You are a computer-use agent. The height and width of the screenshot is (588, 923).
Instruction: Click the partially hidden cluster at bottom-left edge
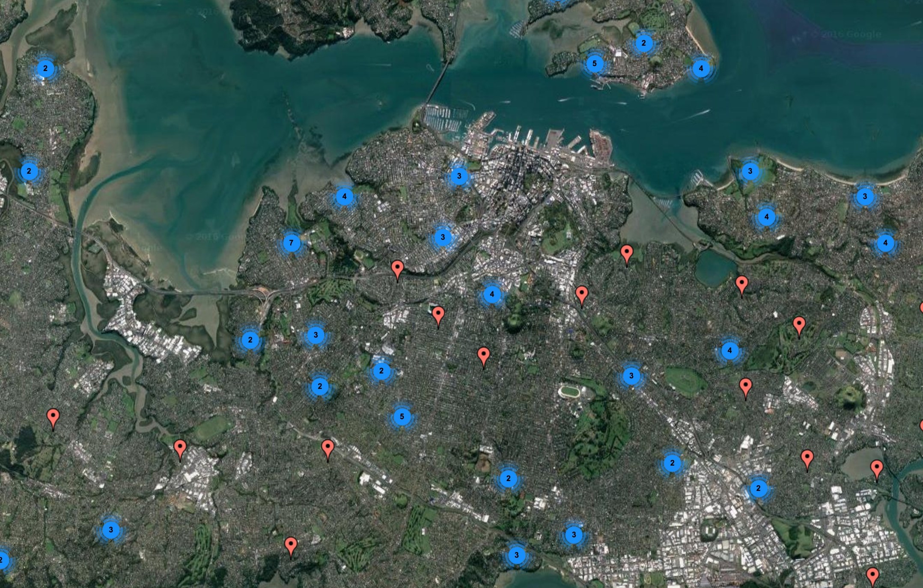click(3, 559)
